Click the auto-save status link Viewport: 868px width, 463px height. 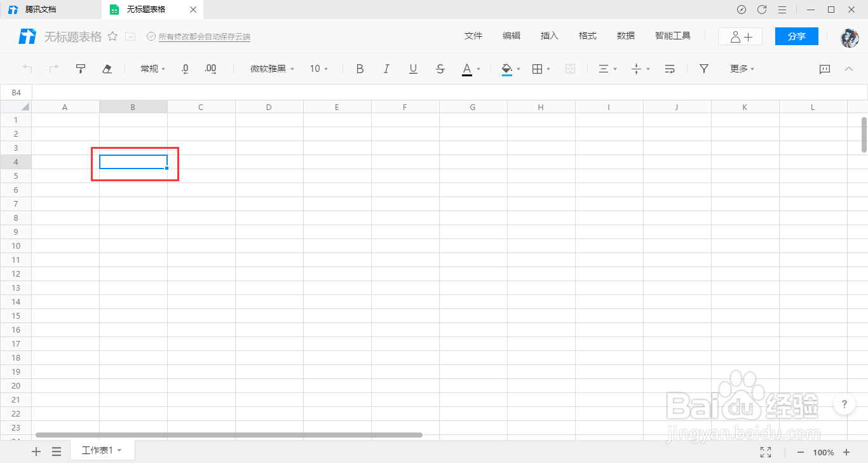point(204,37)
